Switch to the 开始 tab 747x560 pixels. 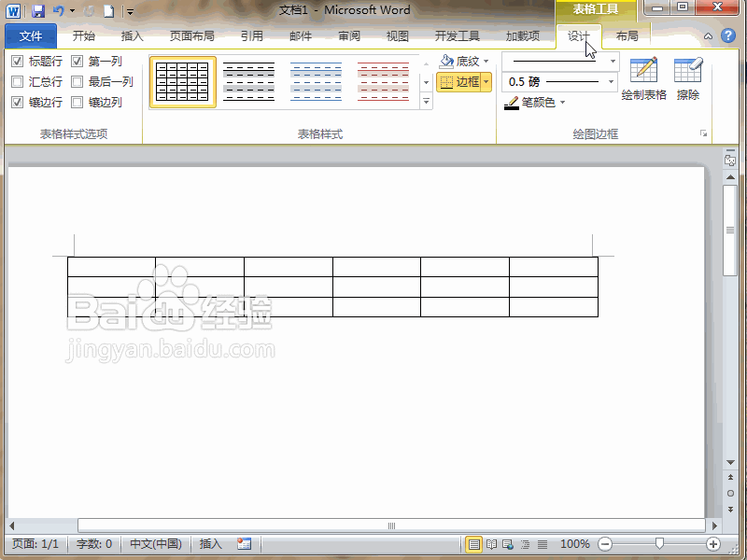(84, 35)
